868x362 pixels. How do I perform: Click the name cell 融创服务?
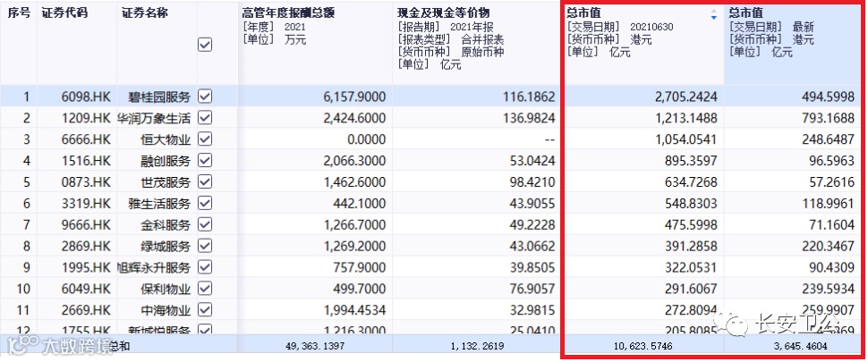tap(166, 162)
